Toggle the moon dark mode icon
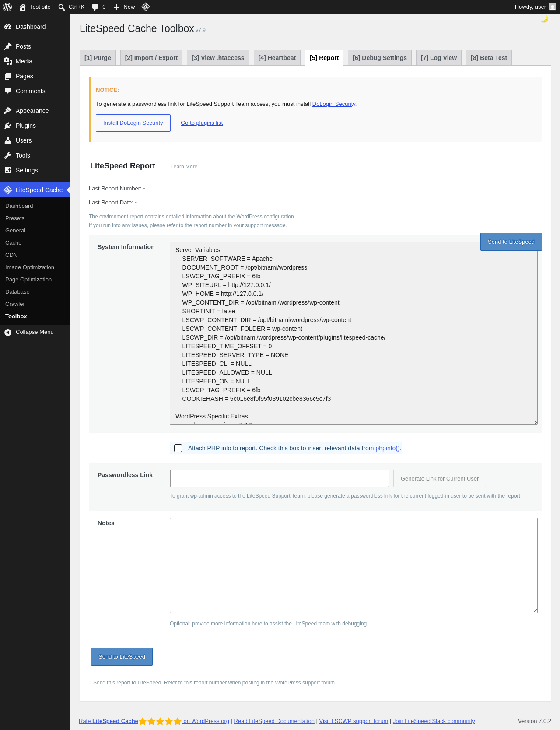 (544, 19)
